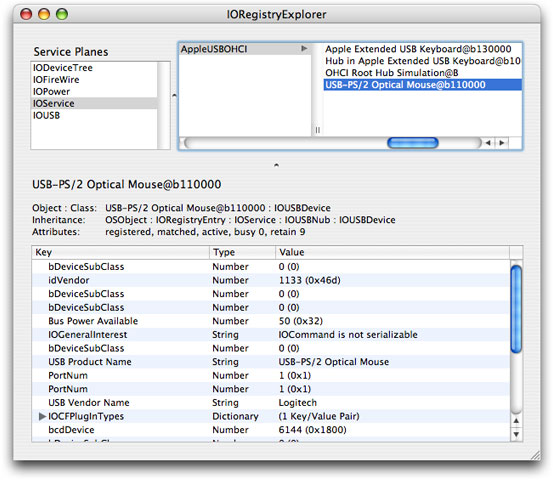Select IODeviceTree service plane
The height and width of the screenshot is (482, 553).
click(94, 68)
